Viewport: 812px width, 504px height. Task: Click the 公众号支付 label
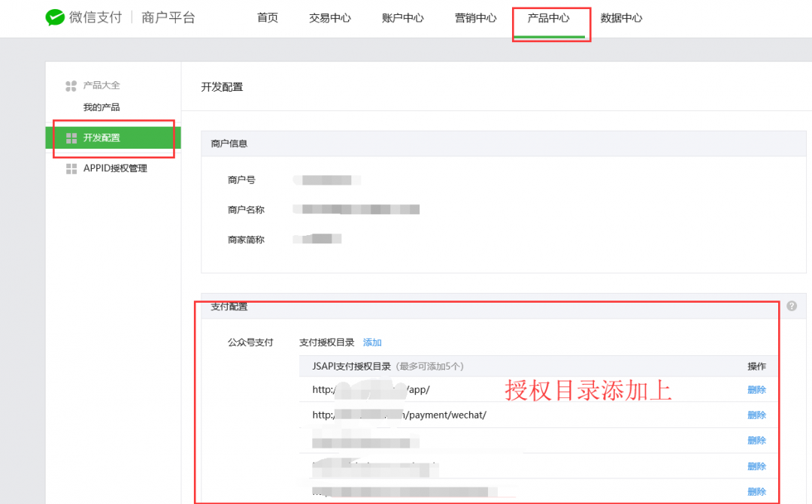tap(250, 343)
